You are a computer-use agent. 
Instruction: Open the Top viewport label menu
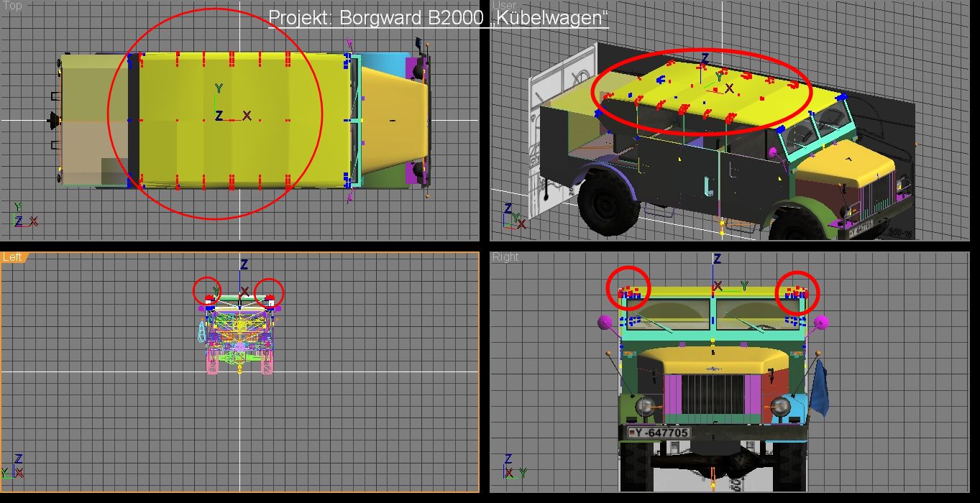tap(12, 6)
